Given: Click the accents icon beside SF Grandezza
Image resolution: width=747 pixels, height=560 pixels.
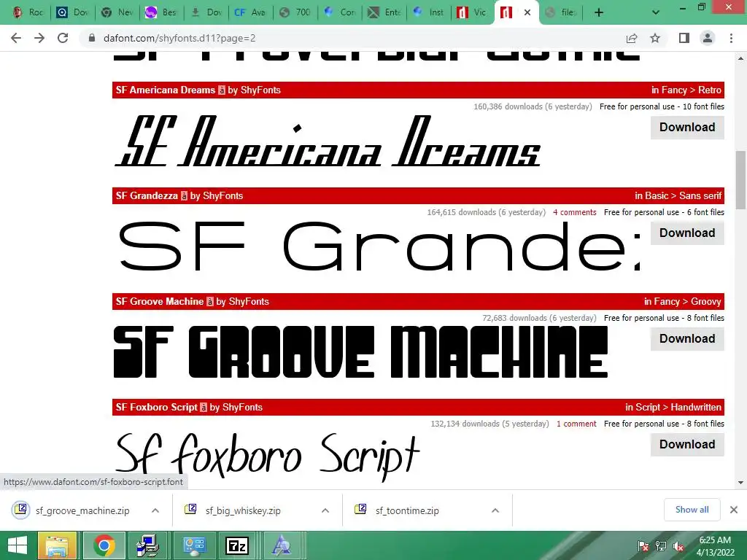Looking at the screenshot, I should pos(184,195).
